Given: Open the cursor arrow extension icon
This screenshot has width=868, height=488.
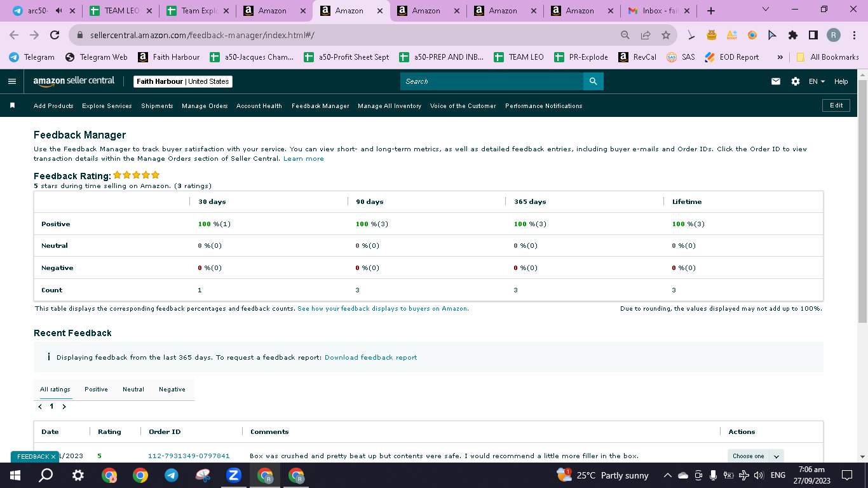Looking at the screenshot, I should (x=773, y=36).
